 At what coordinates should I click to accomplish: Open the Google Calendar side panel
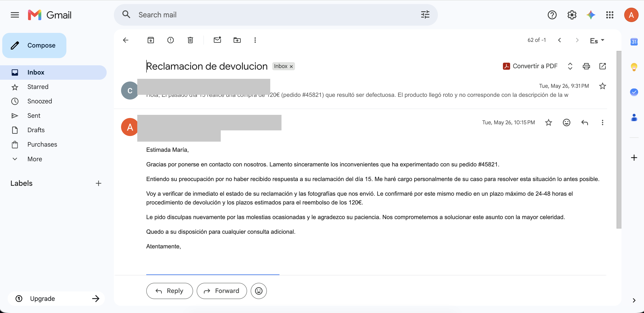point(634,41)
